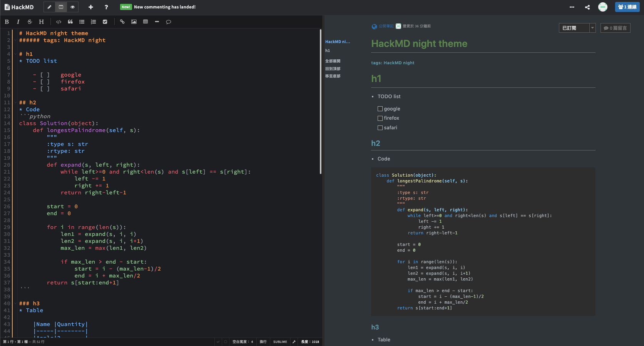This screenshot has width=644, height=346.
Task: Click the editor vertical scrollbar thumb
Action: (320, 102)
